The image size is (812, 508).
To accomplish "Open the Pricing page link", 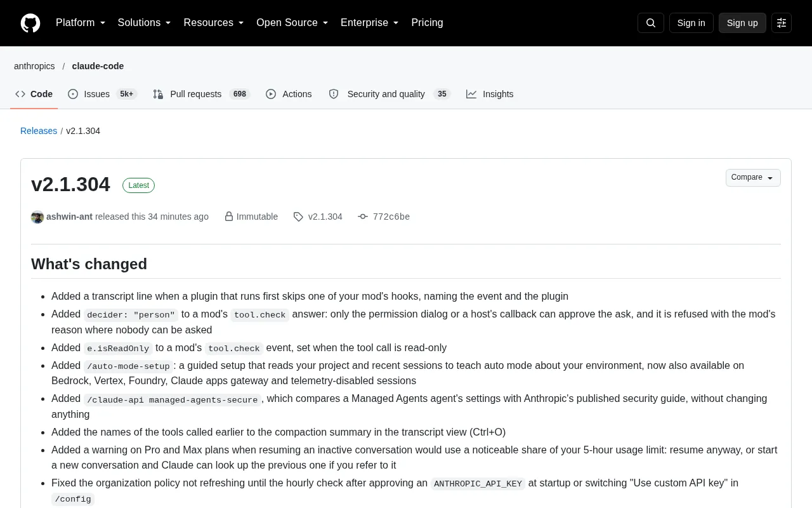I will tap(427, 23).
